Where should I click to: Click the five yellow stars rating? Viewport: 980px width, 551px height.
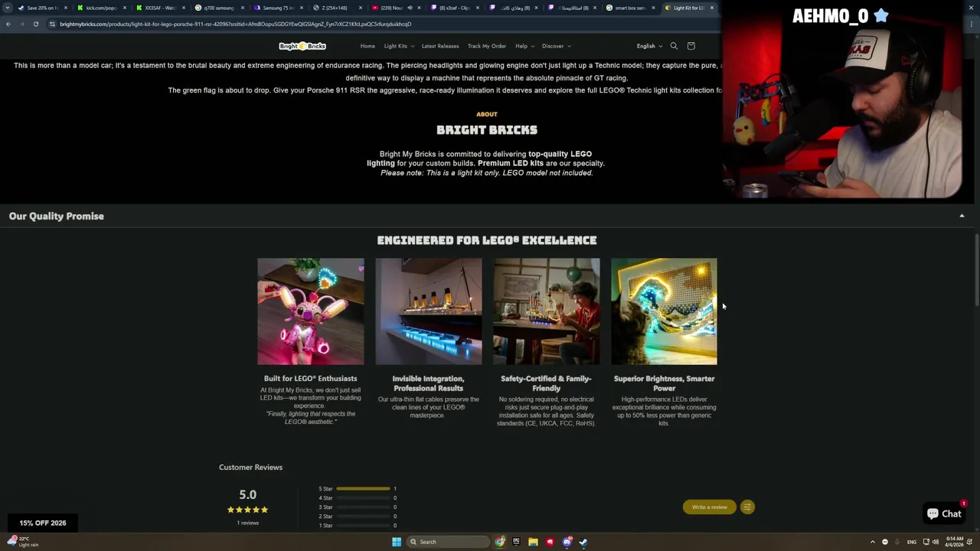pyautogui.click(x=247, y=510)
